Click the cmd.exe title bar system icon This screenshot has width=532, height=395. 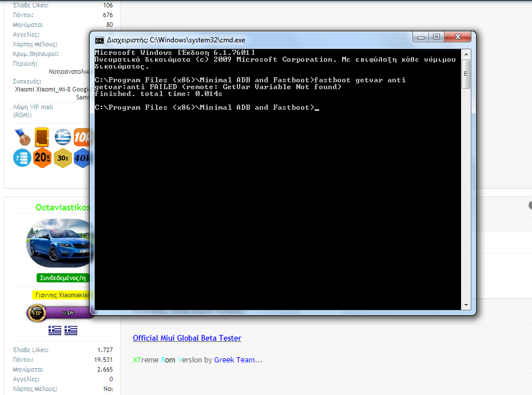100,40
